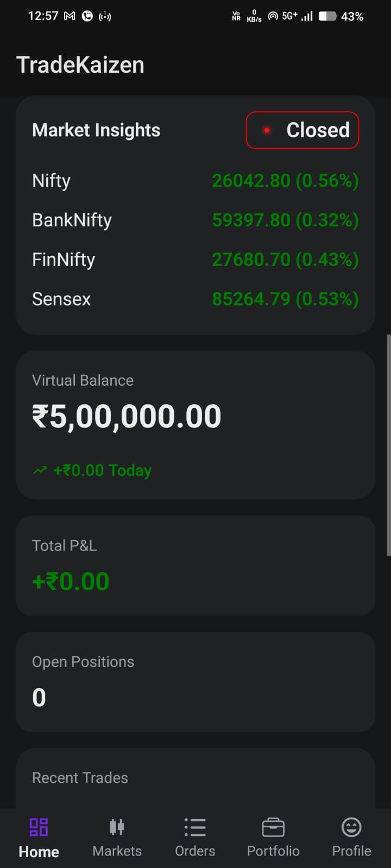
Task: Click the vertical scrollbar handle
Action: tap(388, 445)
